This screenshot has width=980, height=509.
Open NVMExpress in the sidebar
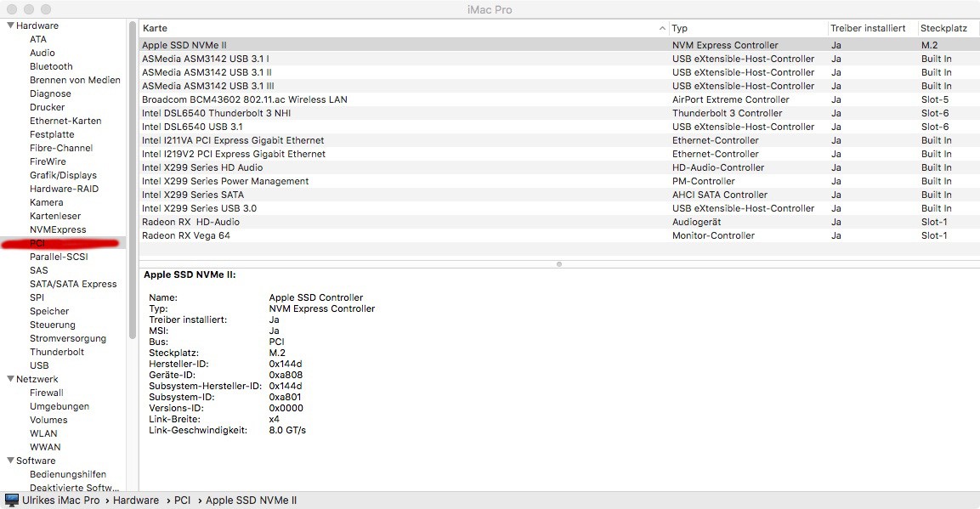[x=58, y=229]
